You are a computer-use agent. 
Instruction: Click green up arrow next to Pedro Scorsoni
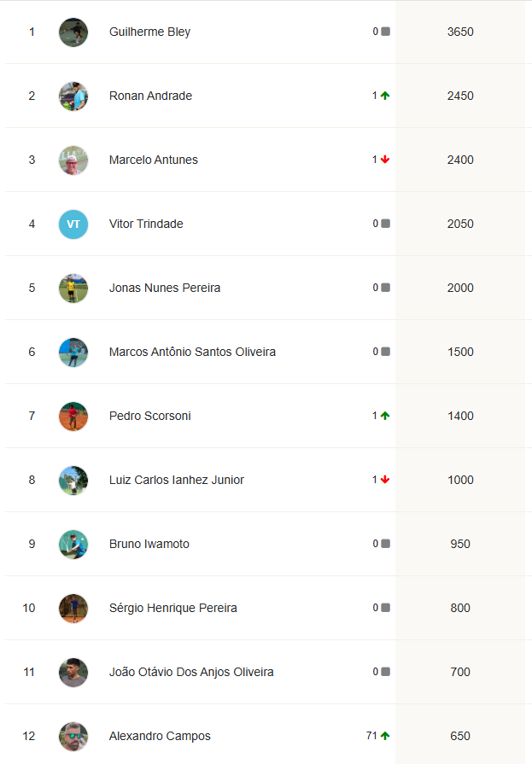click(x=385, y=417)
